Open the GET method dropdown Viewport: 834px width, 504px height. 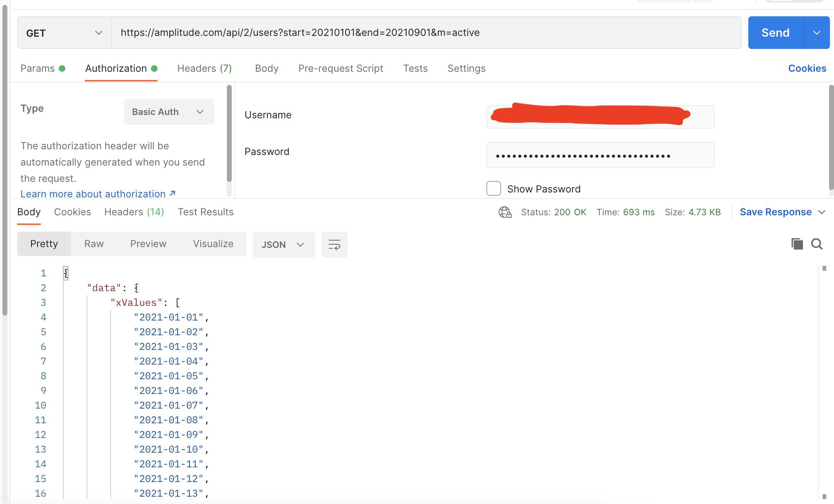pyautogui.click(x=64, y=33)
